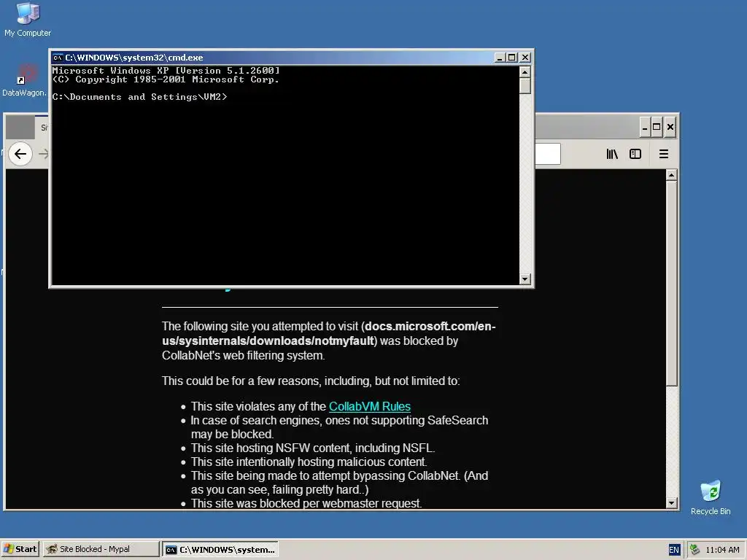Click the Mypal address bar field
Viewport: 747px width, 560px height.
[547, 155]
